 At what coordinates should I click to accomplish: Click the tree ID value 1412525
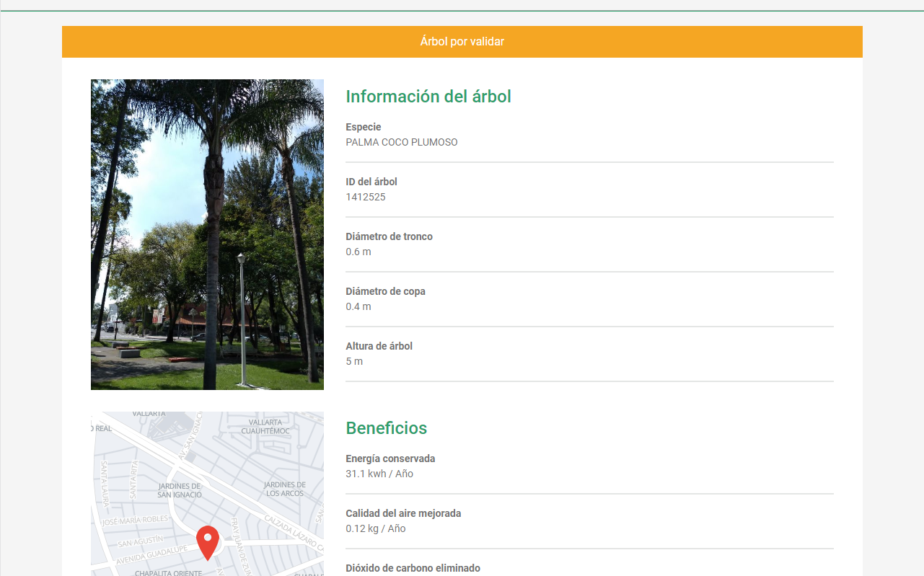[x=366, y=197]
